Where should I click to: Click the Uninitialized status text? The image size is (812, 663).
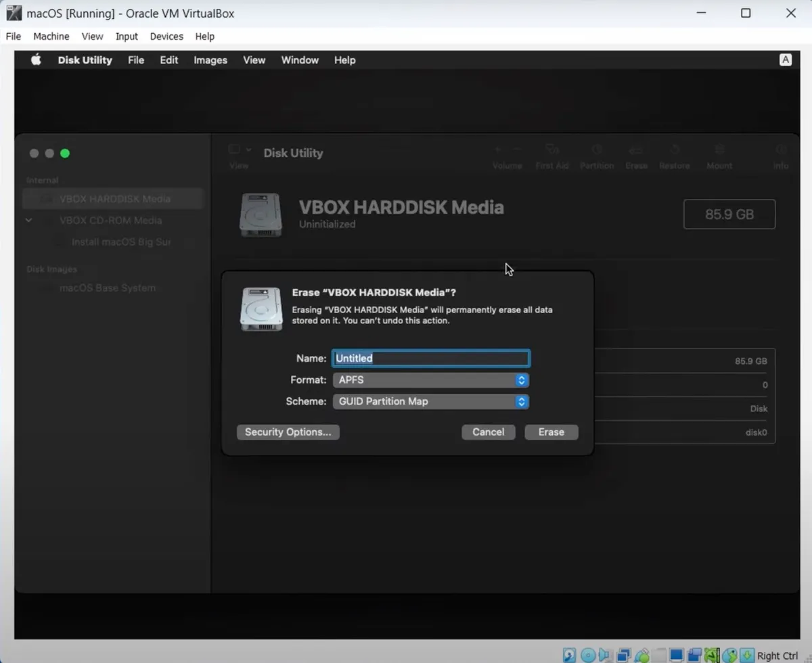point(328,224)
